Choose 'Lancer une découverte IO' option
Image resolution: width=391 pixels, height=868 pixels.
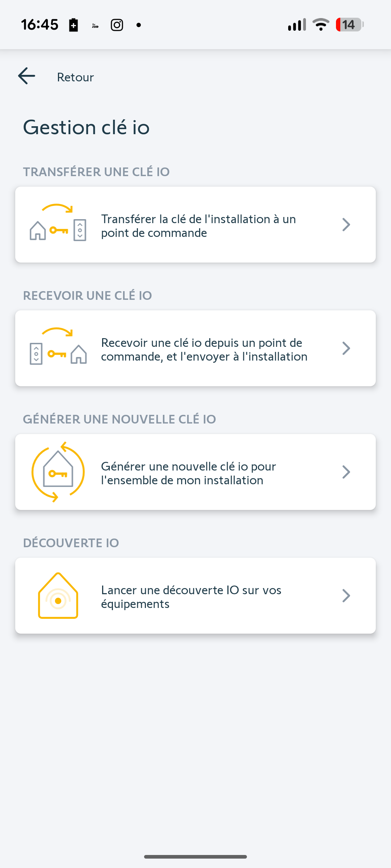tap(191, 597)
